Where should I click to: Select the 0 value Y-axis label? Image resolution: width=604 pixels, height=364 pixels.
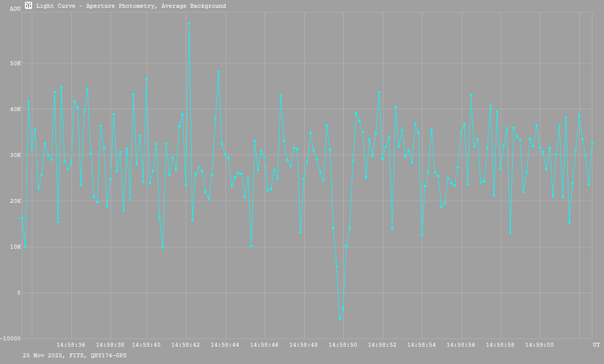click(x=19, y=293)
